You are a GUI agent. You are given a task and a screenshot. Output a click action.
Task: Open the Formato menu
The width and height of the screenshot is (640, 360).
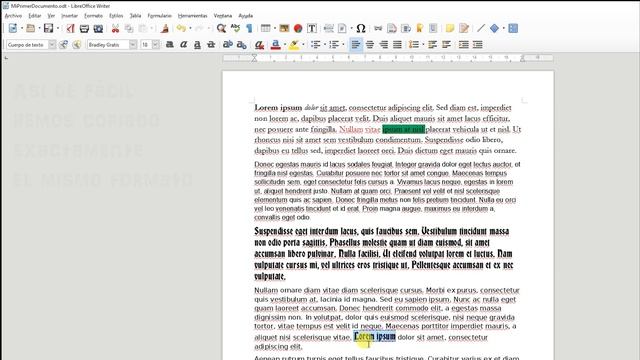pyautogui.click(x=93, y=16)
